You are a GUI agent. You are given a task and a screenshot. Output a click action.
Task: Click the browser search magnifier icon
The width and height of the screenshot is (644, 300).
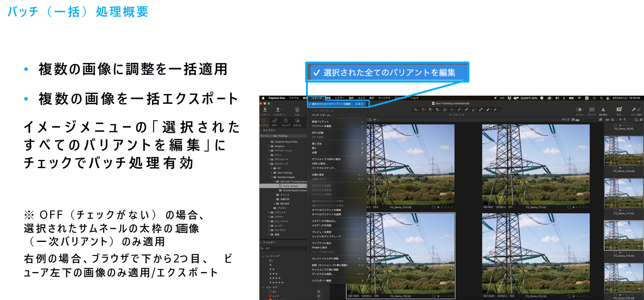(636, 119)
